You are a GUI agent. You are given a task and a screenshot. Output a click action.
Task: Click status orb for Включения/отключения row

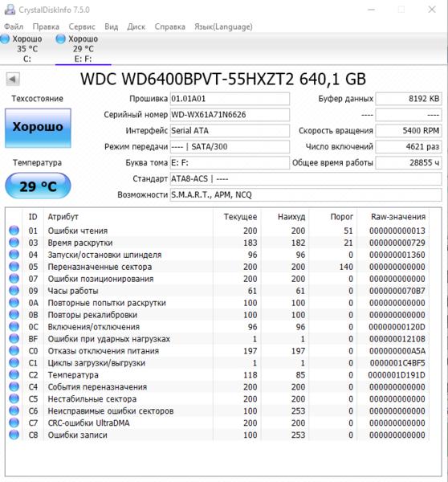[x=14, y=326]
